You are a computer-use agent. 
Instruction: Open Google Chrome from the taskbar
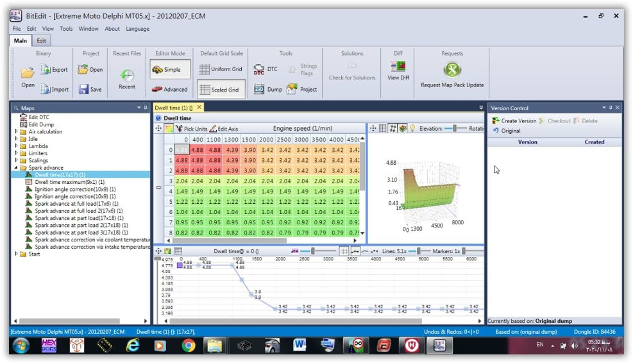(x=188, y=345)
